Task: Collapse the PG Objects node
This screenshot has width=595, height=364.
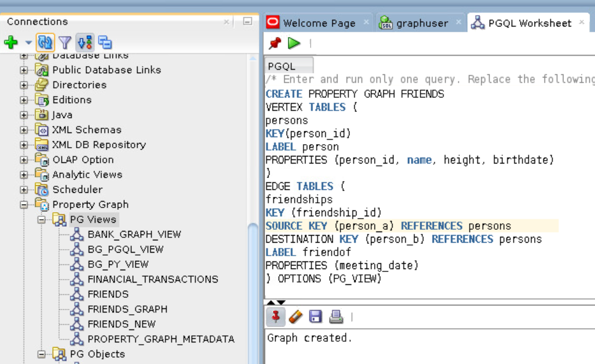Action: click(x=42, y=355)
